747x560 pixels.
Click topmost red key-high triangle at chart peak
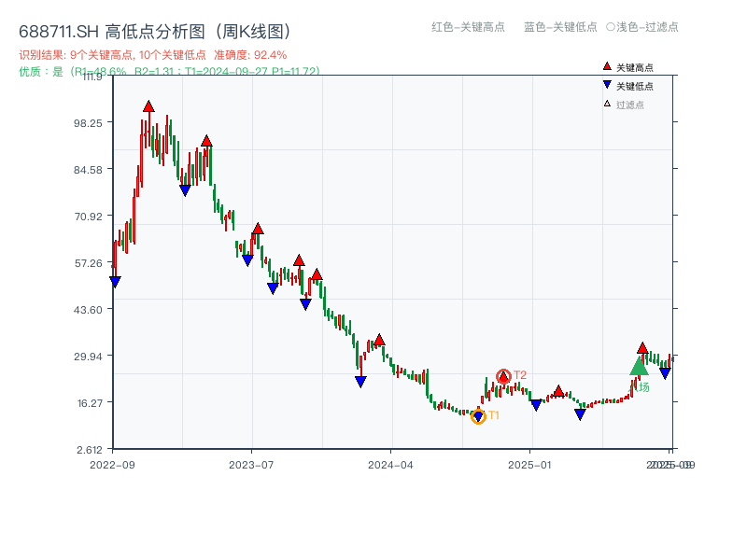click(148, 106)
